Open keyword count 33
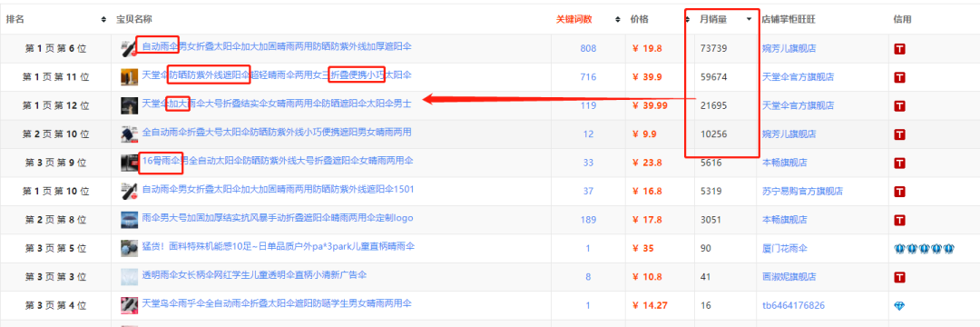This screenshot has height=327, width=980. (588, 163)
